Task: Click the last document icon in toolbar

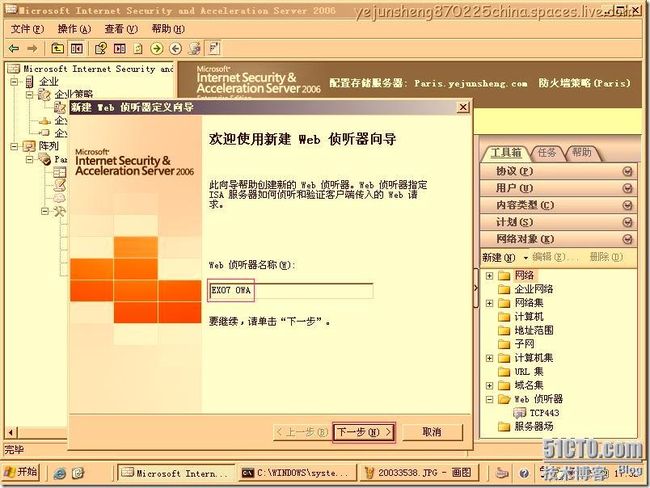Action: [214, 49]
